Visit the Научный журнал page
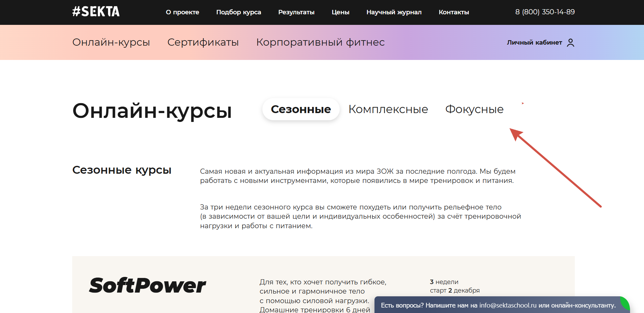Screen dimensions: 644x313 (394, 12)
